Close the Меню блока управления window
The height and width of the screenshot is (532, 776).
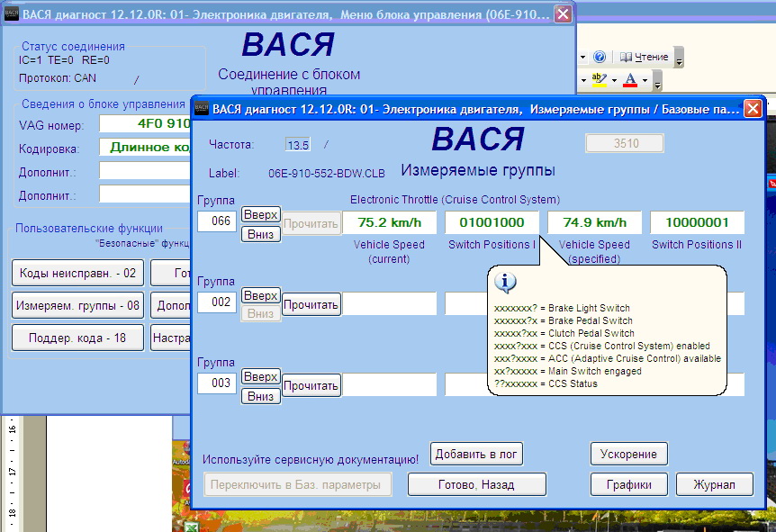(x=563, y=14)
